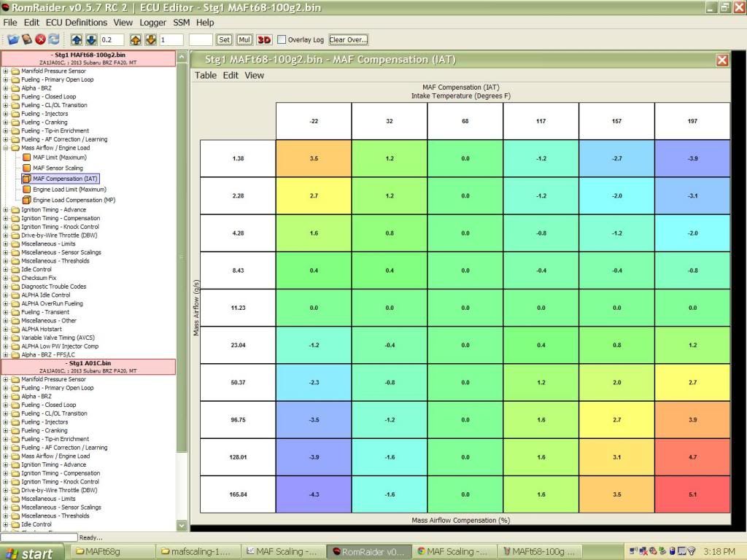Select MAF Sensor Scaling table in tree

coord(58,168)
